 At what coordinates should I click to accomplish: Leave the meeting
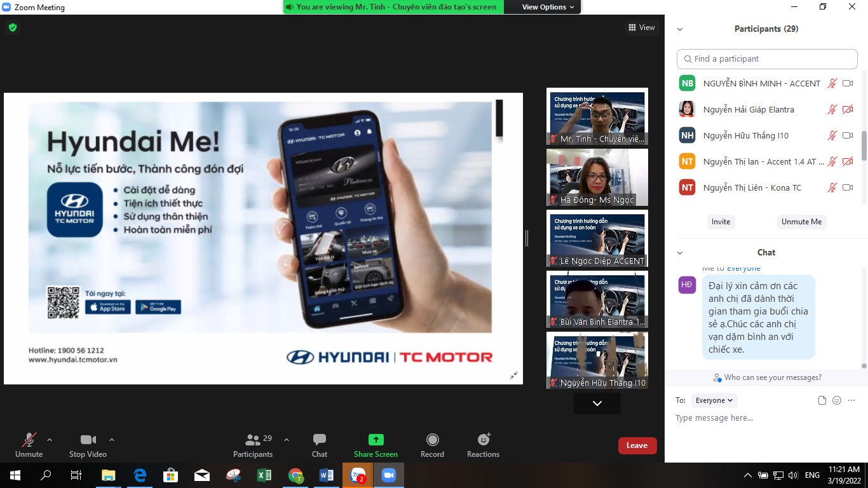(637, 445)
